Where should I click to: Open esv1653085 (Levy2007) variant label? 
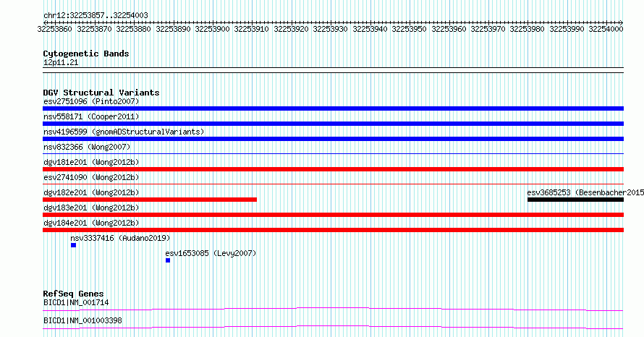click(211, 253)
